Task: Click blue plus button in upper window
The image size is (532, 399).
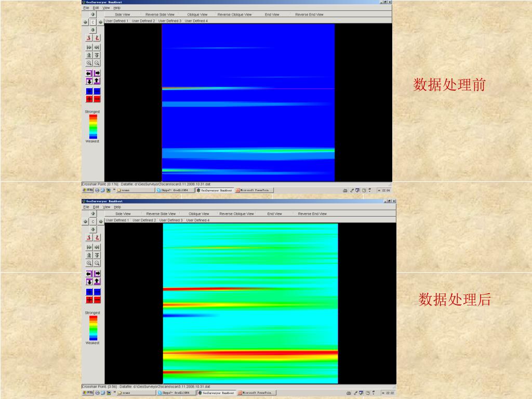Action: [89, 91]
